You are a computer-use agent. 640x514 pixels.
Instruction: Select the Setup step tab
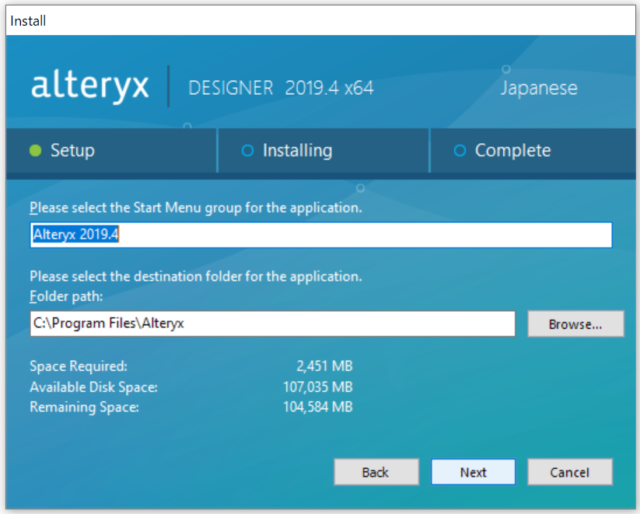pos(111,151)
